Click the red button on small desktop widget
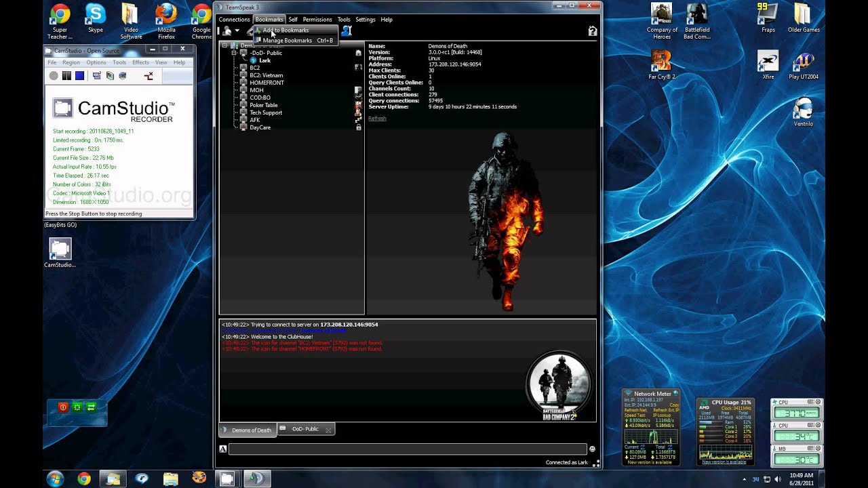Image resolution: width=868 pixels, height=488 pixels. pos(63,407)
